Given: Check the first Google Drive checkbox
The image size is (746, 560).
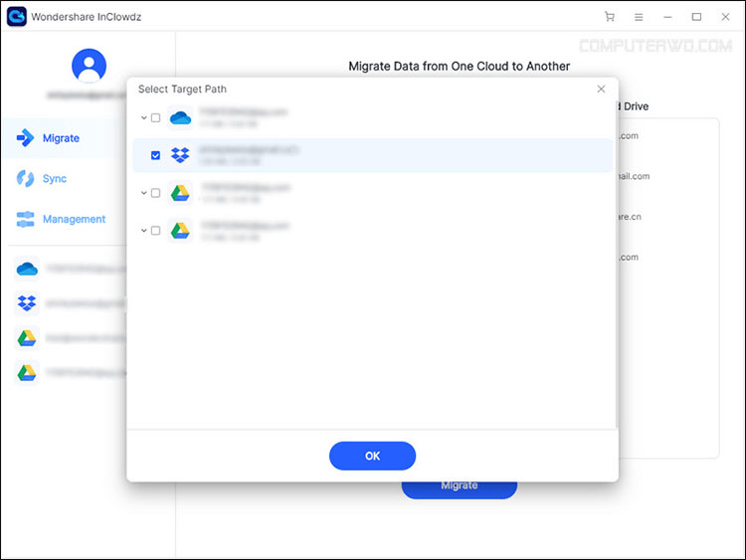Looking at the screenshot, I should coord(155,193).
